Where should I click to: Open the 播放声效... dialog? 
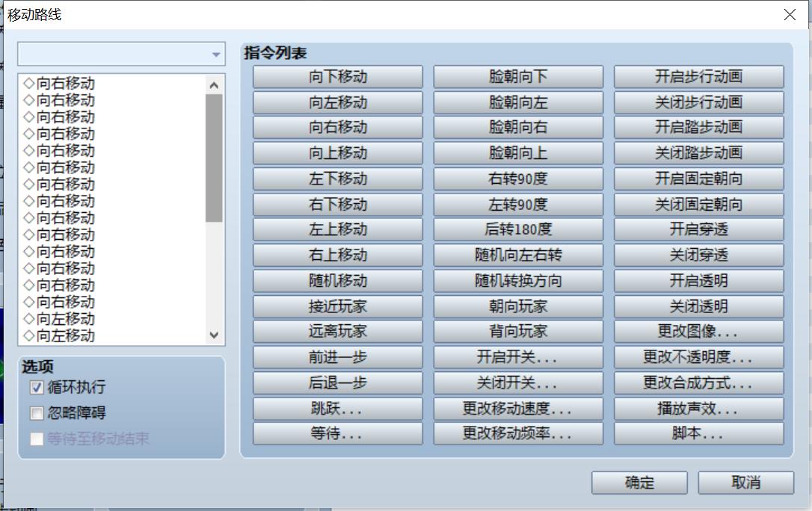[x=698, y=409]
